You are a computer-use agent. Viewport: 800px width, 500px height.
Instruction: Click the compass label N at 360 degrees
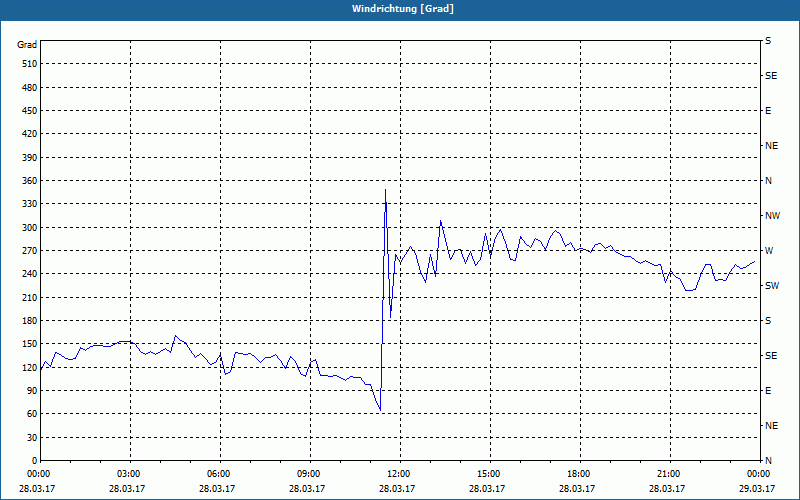(x=768, y=181)
